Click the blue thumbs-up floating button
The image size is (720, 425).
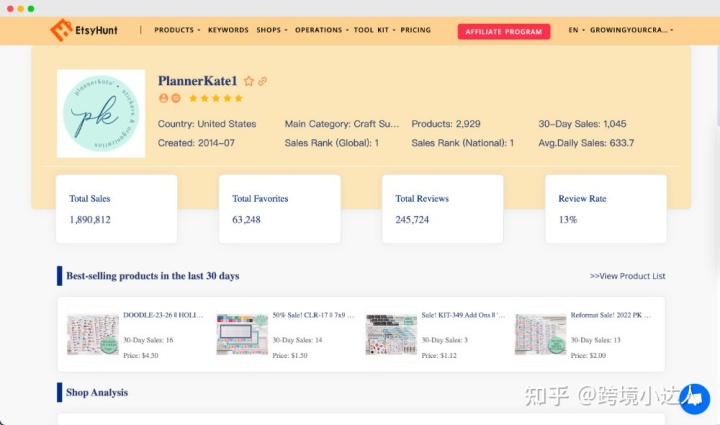point(694,399)
